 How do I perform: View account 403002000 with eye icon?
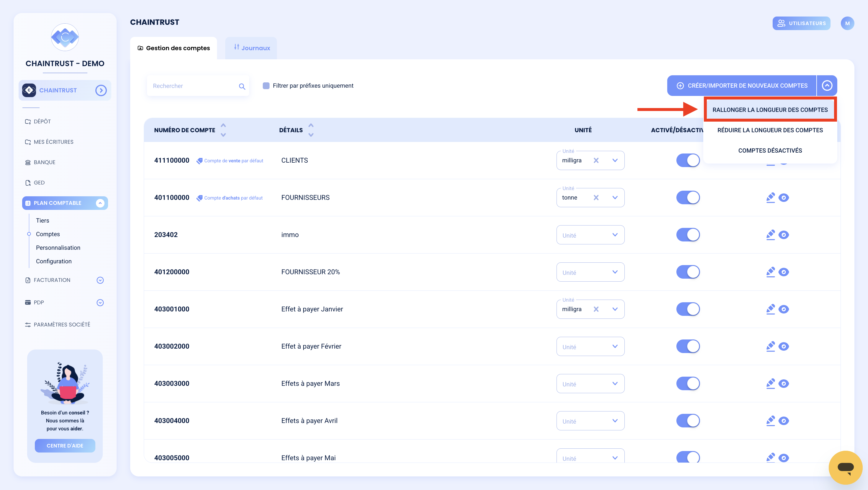click(x=784, y=347)
